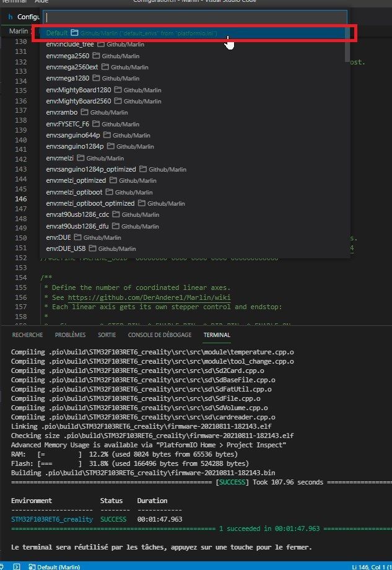Click the Flash usage line in terminal
392x570 pixels.
[129, 463]
